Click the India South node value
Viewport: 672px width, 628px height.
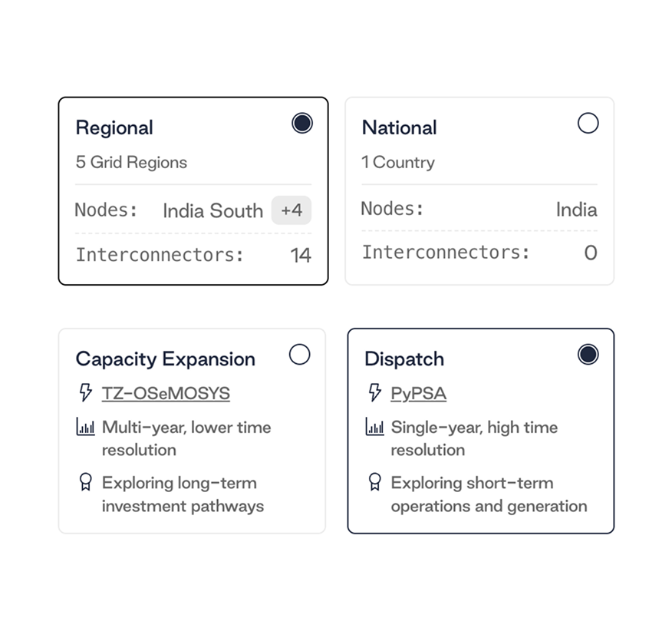coord(212,210)
